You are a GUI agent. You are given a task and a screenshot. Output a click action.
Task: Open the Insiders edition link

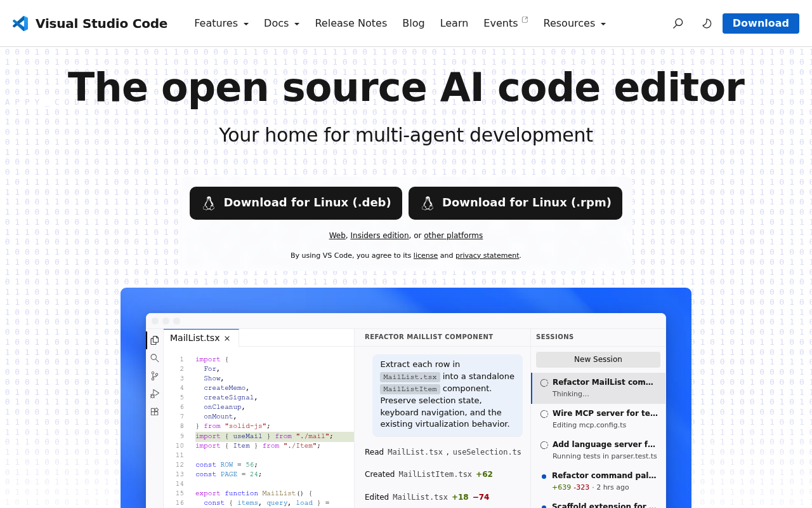point(379,236)
